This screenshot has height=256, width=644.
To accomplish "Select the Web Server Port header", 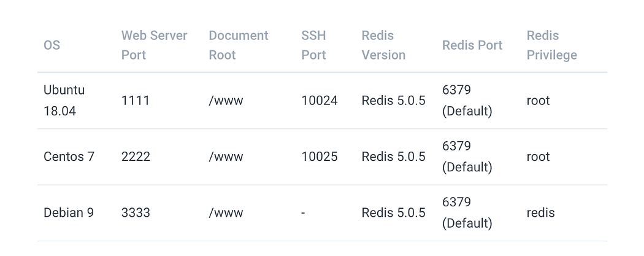I will pyautogui.click(x=154, y=45).
